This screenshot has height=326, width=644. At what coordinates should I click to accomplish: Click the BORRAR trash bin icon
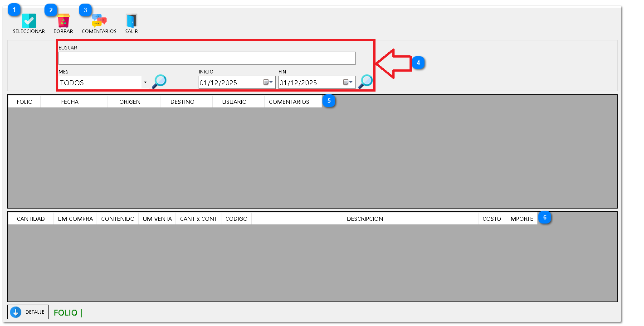click(63, 21)
